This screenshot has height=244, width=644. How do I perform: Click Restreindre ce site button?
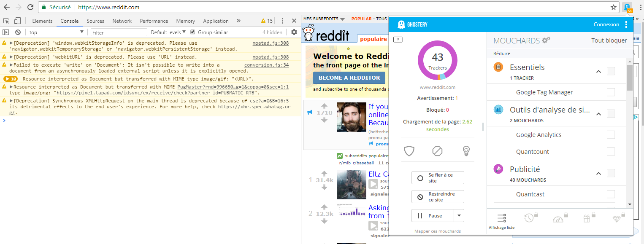tap(438, 197)
